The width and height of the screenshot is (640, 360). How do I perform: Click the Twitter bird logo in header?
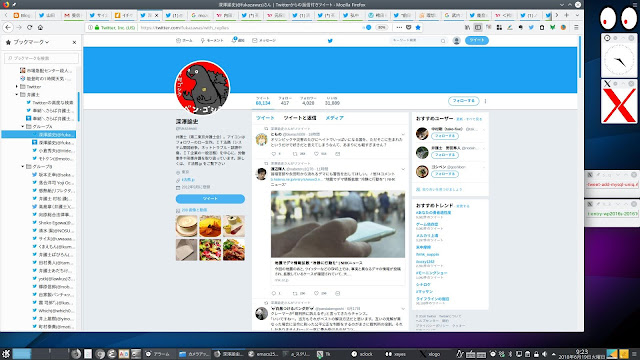[330, 40]
